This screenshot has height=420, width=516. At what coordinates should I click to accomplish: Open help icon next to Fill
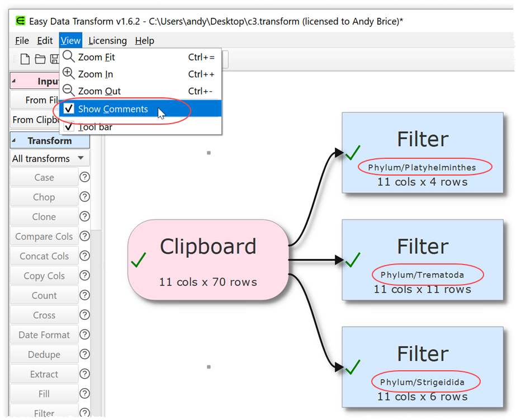pyautogui.click(x=85, y=393)
